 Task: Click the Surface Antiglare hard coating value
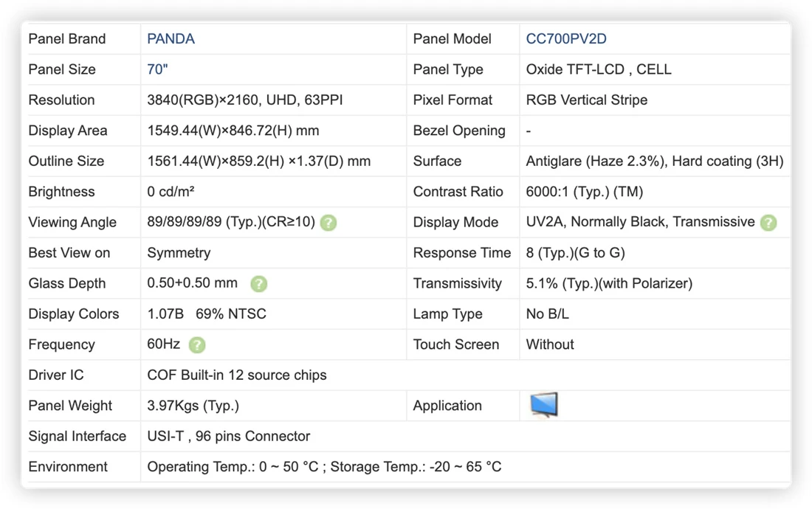pos(655,162)
